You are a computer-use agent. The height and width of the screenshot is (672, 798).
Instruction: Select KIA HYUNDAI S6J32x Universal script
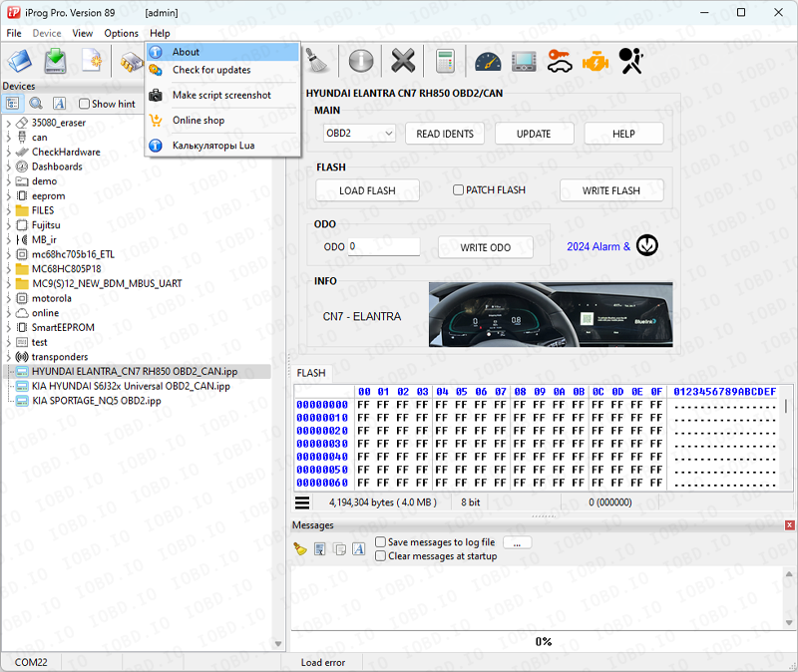click(x=131, y=386)
